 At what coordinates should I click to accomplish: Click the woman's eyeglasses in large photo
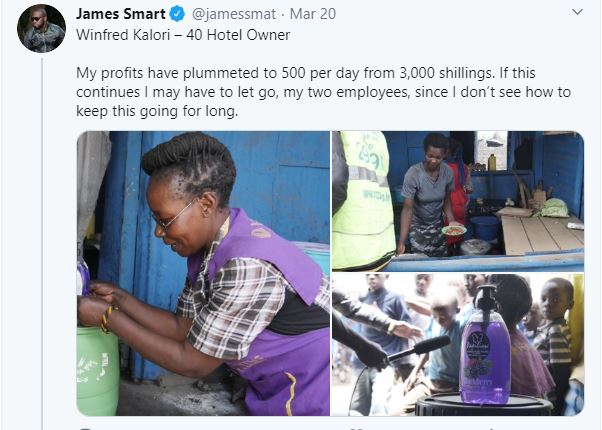coord(174,217)
